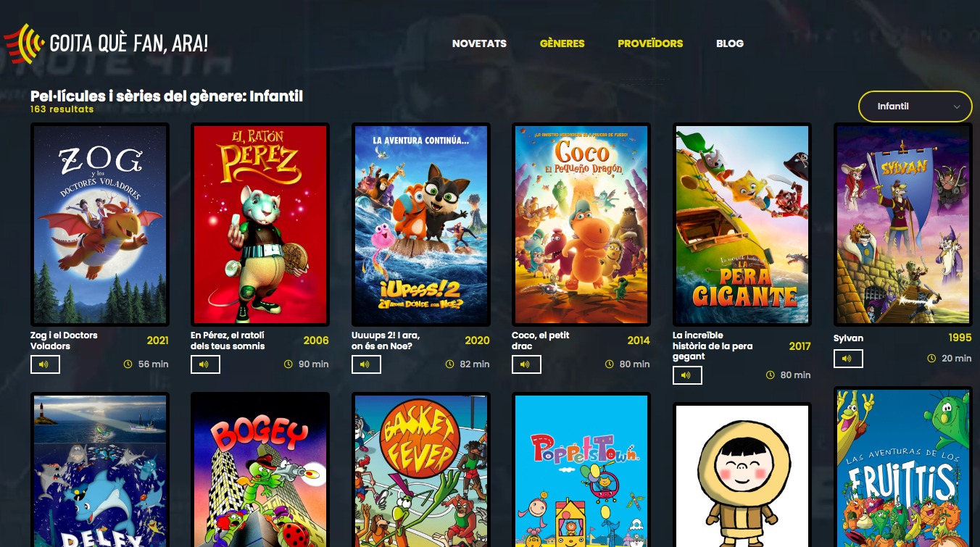Click the title Zog i el Doctors Voladors
This screenshot has height=547, width=980.
click(64, 341)
